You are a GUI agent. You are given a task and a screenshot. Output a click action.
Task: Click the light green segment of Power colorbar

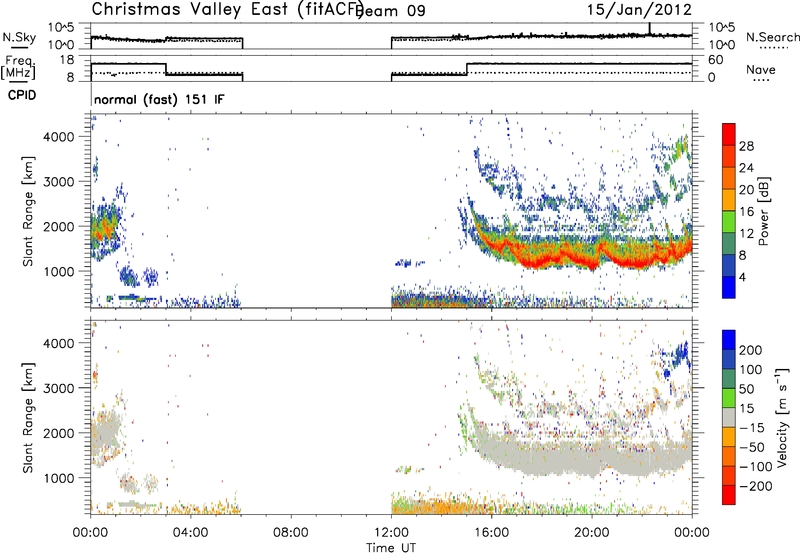729,222
